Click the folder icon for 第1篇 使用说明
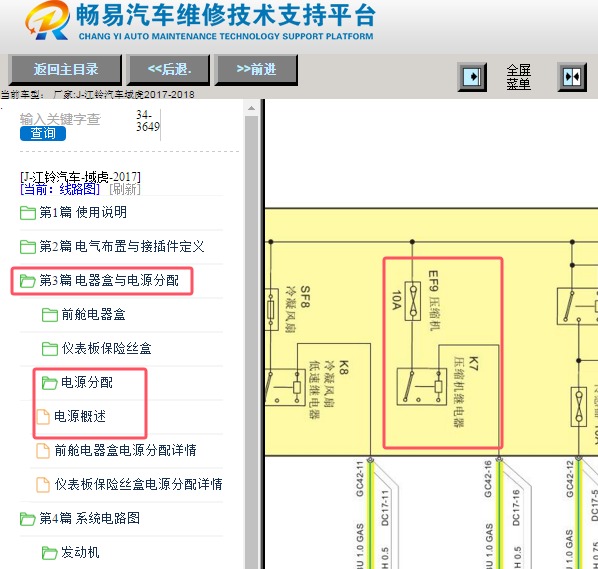The width and height of the screenshot is (598, 569). click(x=28, y=213)
